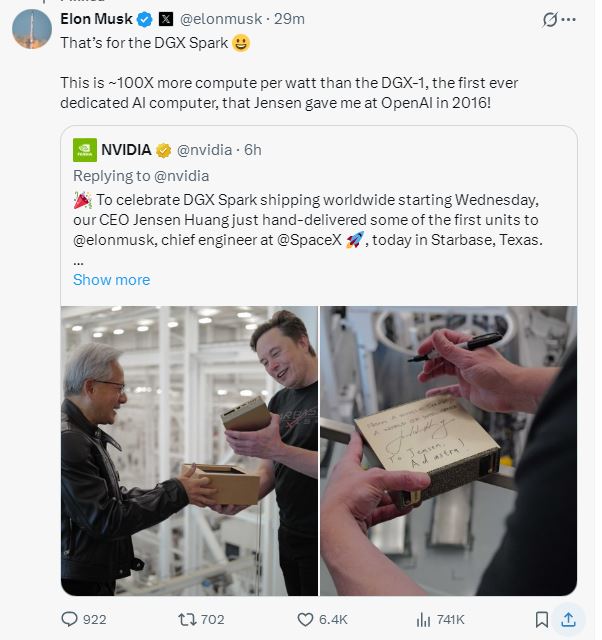Click the reply comment icon

pyautogui.click(x=70, y=619)
